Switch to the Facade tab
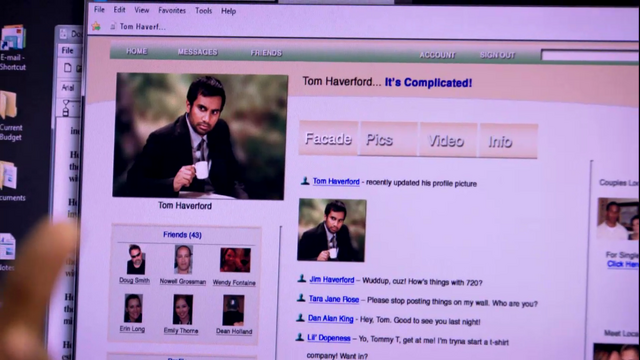 328,138
